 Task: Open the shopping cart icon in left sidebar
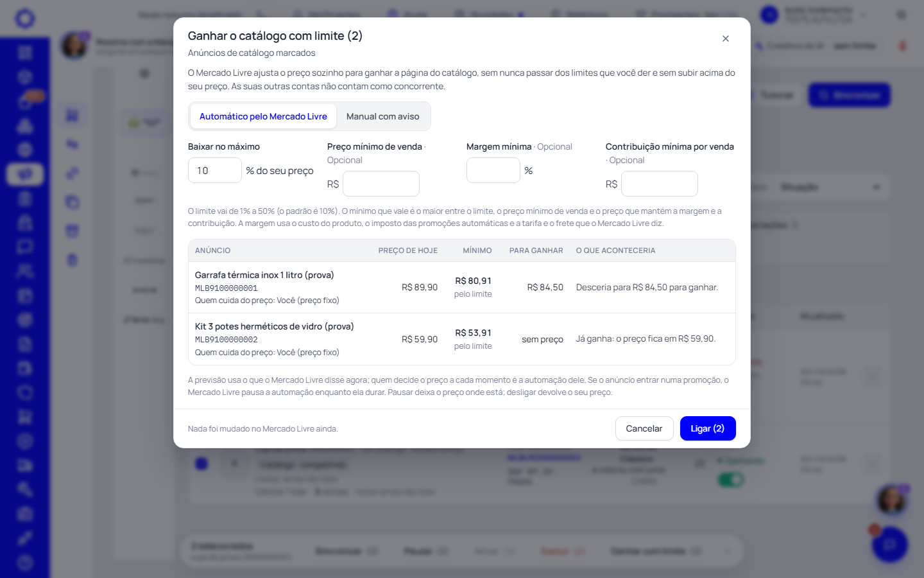25,417
